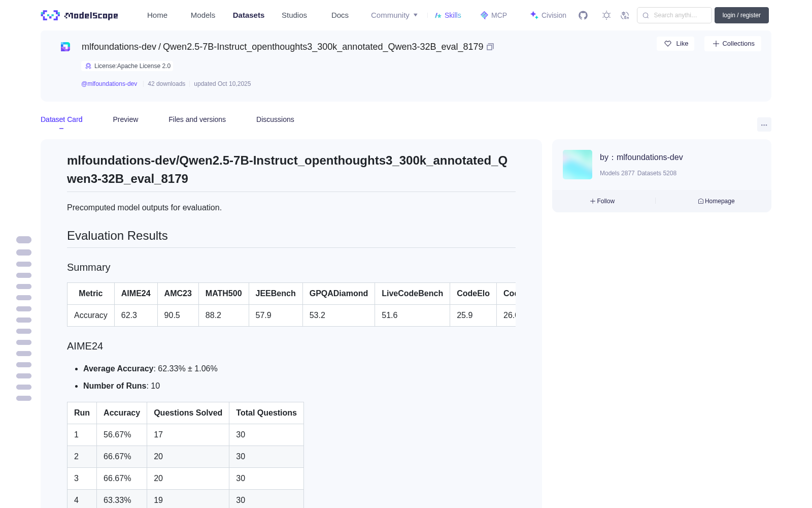The width and height of the screenshot is (812, 508).
Task: Visit the owner Homepage
Action: click(x=716, y=201)
